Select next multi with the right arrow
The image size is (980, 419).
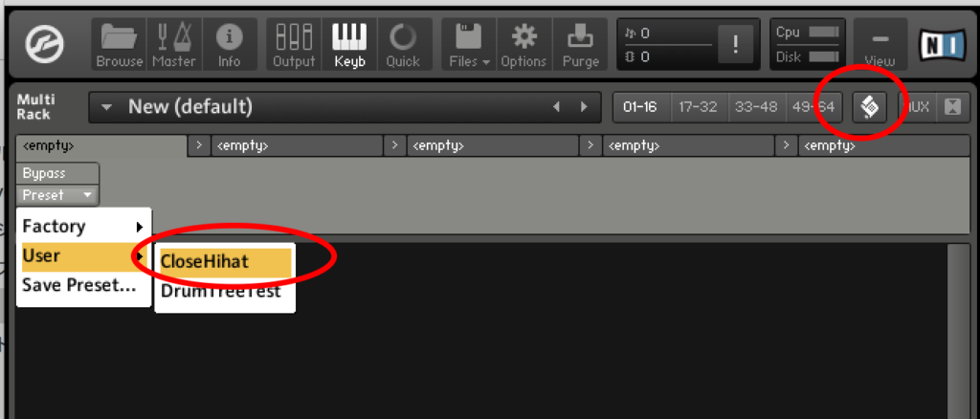click(584, 107)
